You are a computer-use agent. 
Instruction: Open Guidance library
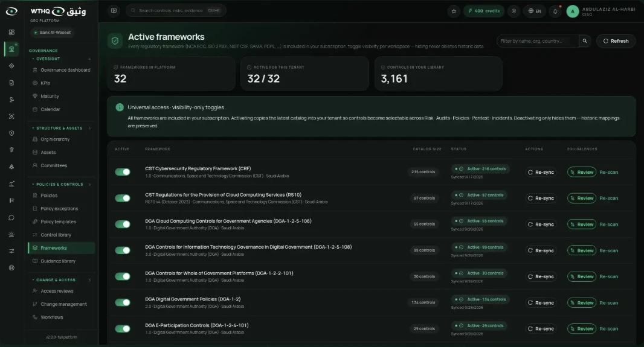tap(62, 261)
